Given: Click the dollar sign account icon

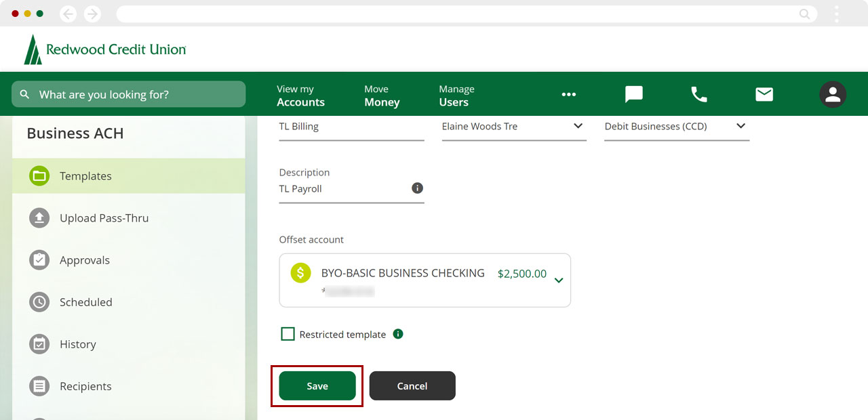Looking at the screenshot, I should (x=300, y=273).
